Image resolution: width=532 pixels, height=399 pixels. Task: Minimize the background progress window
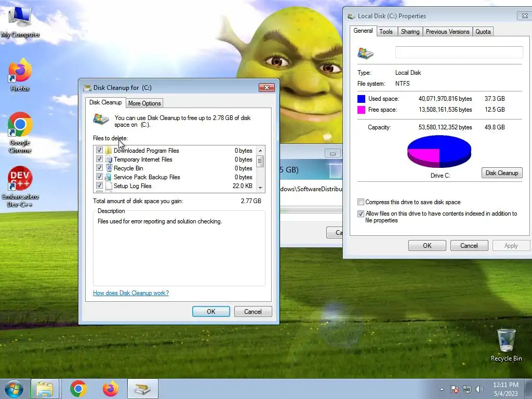[x=332, y=153]
